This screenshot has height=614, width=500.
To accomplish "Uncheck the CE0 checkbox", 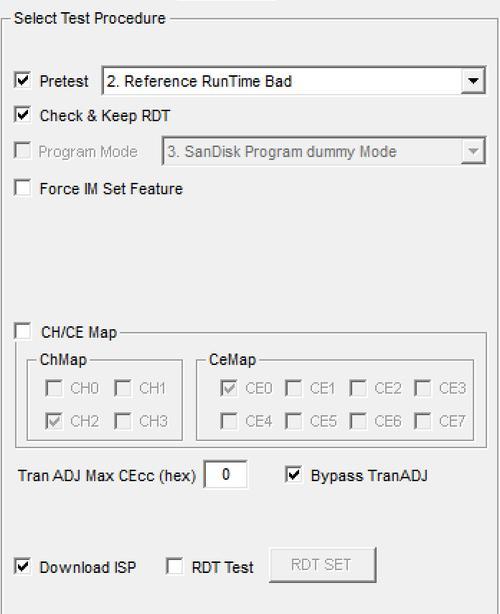I will (229, 388).
